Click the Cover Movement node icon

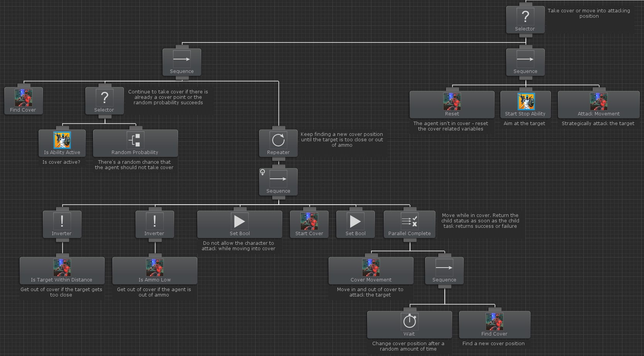(371, 268)
